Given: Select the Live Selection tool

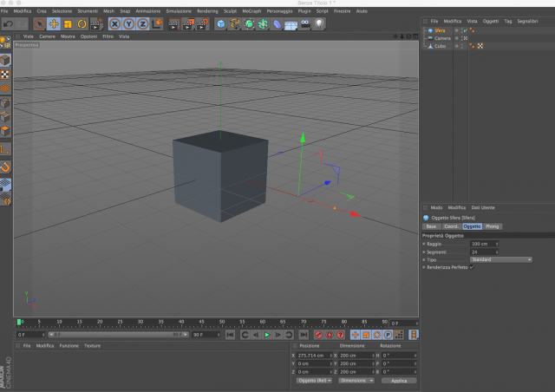Looking at the screenshot, I should [x=39, y=24].
